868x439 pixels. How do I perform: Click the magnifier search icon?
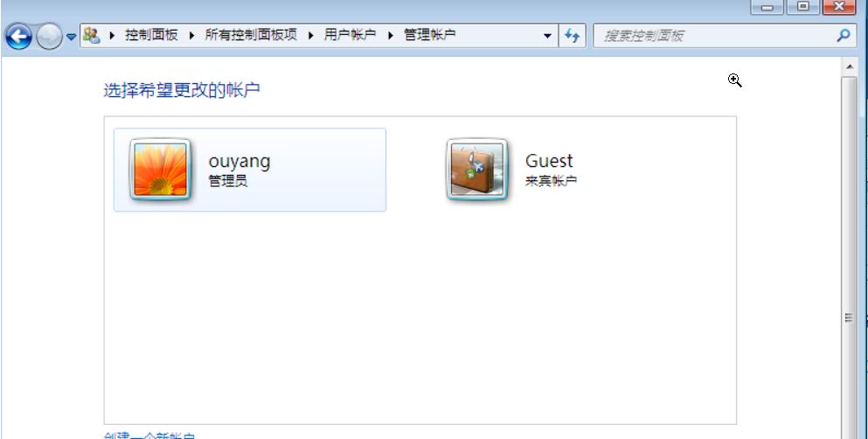pyautogui.click(x=844, y=36)
